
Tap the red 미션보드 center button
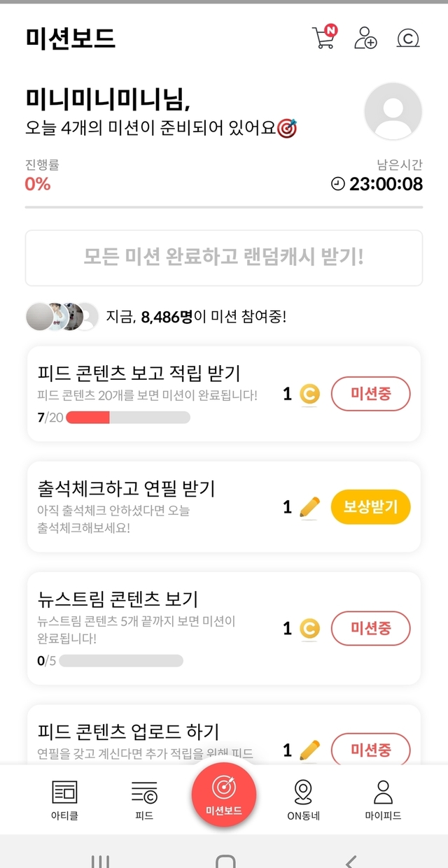coord(224,795)
